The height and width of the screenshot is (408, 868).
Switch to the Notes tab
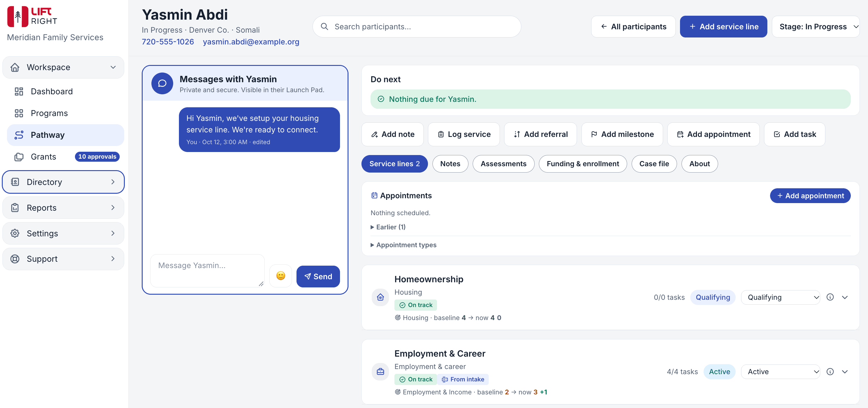[450, 164]
